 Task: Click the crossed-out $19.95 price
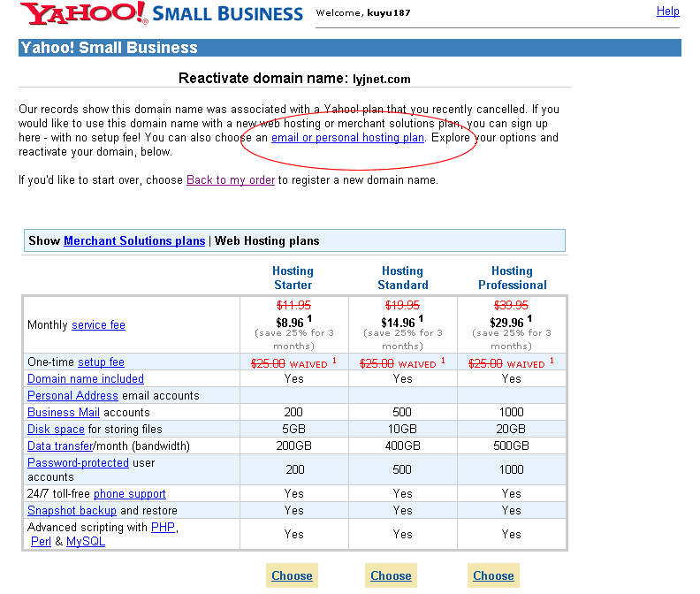pyautogui.click(x=403, y=306)
